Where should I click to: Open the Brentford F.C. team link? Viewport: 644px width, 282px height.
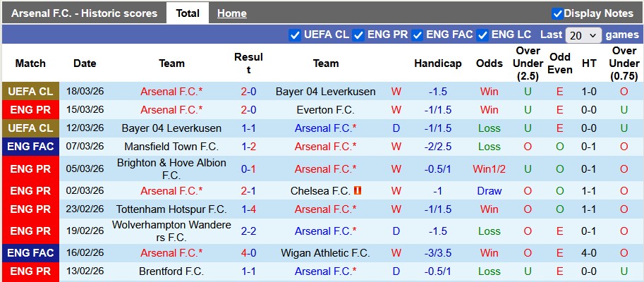[x=171, y=271]
